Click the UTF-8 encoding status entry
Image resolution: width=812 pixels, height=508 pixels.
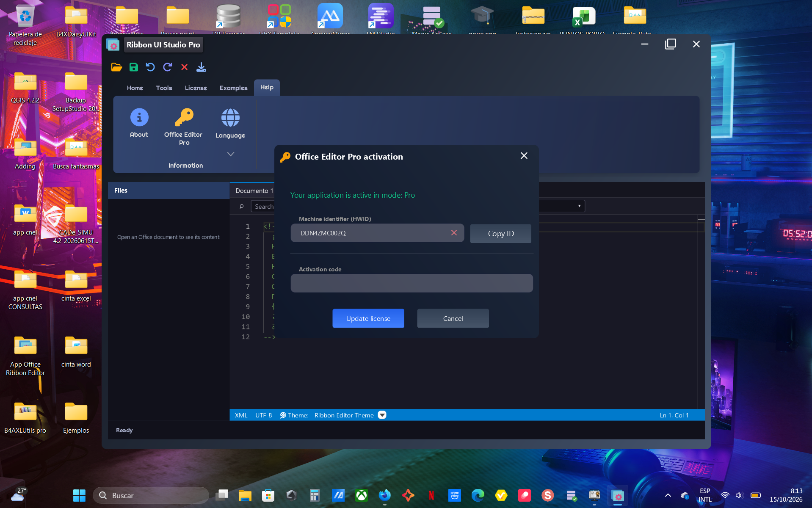point(263,415)
